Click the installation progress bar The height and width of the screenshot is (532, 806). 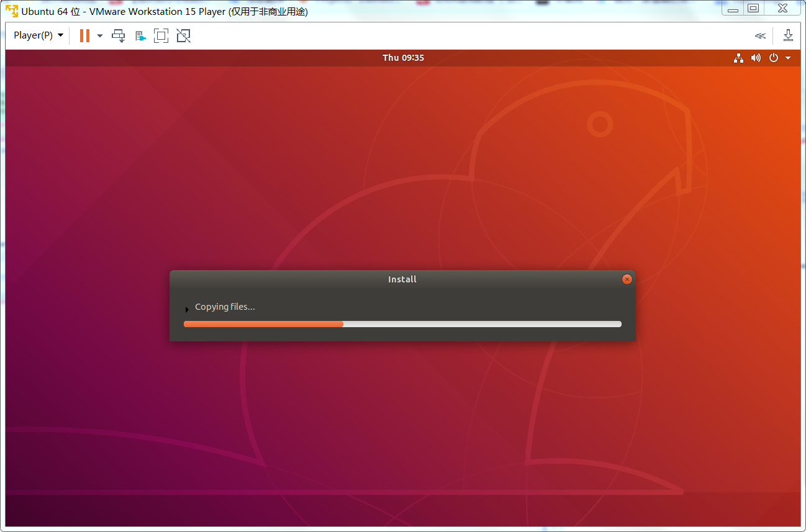coord(402,323)
